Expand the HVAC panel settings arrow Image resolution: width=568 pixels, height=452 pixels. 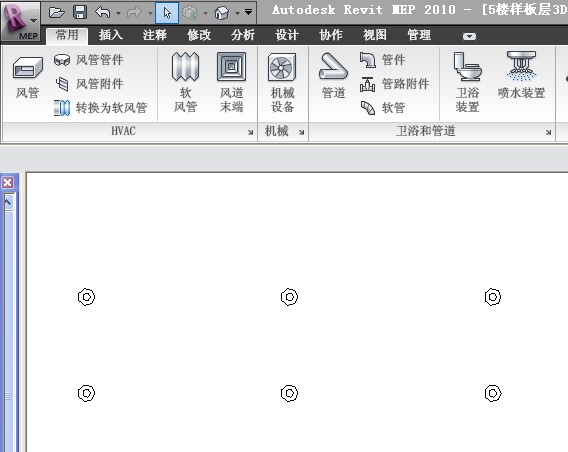[250, 132]
